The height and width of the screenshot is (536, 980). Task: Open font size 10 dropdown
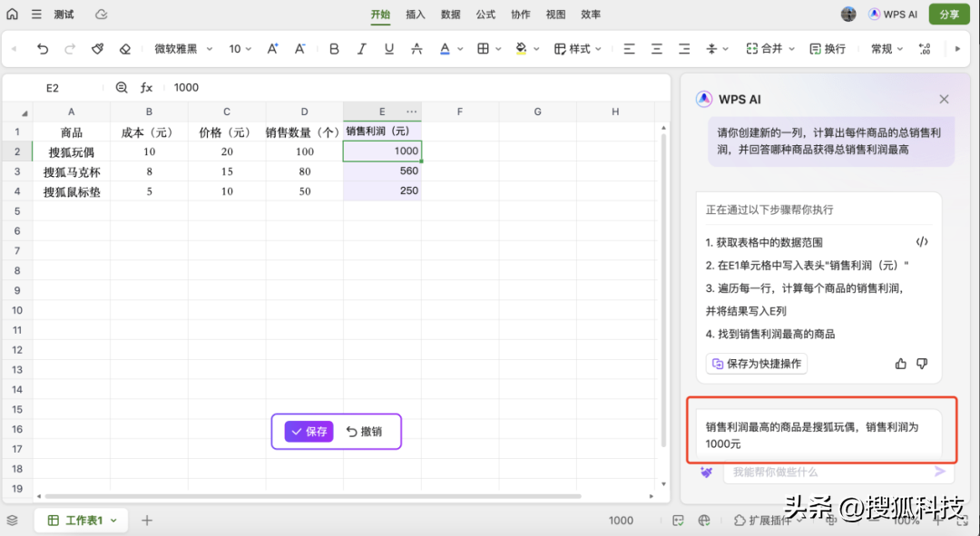tap(240, 49)
